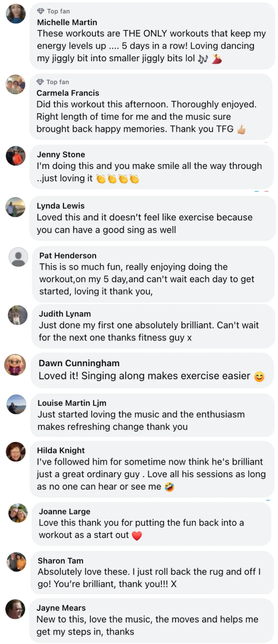Open Lynda Lewis's profile name link
The width and height of the screenshot is (278, 644).
click(x=60, y=206)
